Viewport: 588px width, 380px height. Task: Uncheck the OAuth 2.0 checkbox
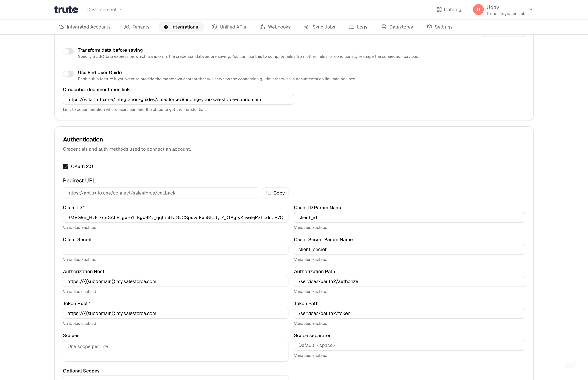(x=66, y=166)
